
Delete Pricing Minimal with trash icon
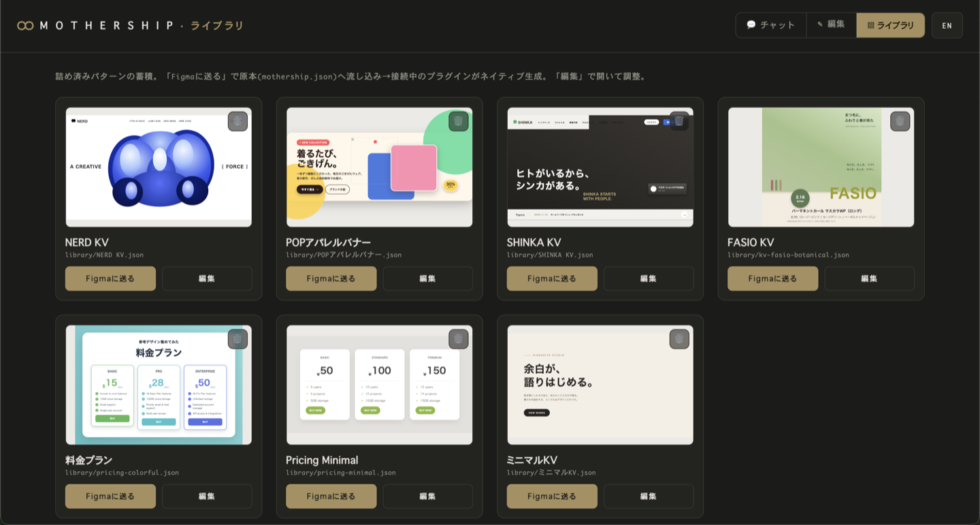(x=459, y=339)
